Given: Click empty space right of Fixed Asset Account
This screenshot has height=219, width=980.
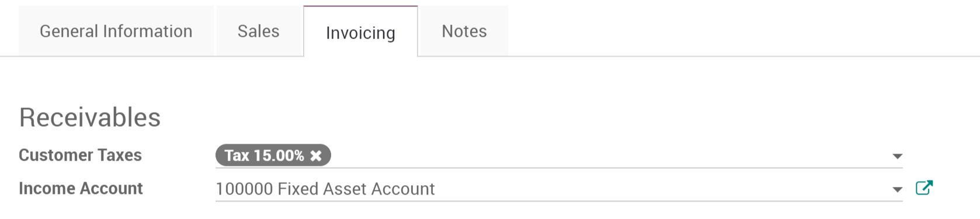Looking at the screenshot, I should point(660,189).
